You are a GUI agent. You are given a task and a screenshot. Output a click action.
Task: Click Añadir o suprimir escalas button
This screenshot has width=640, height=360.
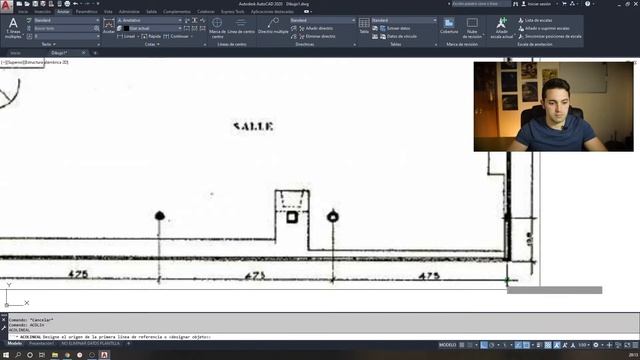[x=544, y=28]
